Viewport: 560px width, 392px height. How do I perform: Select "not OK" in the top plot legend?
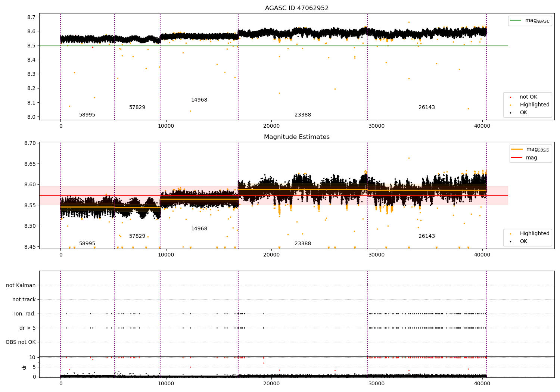tap(528, 97)
